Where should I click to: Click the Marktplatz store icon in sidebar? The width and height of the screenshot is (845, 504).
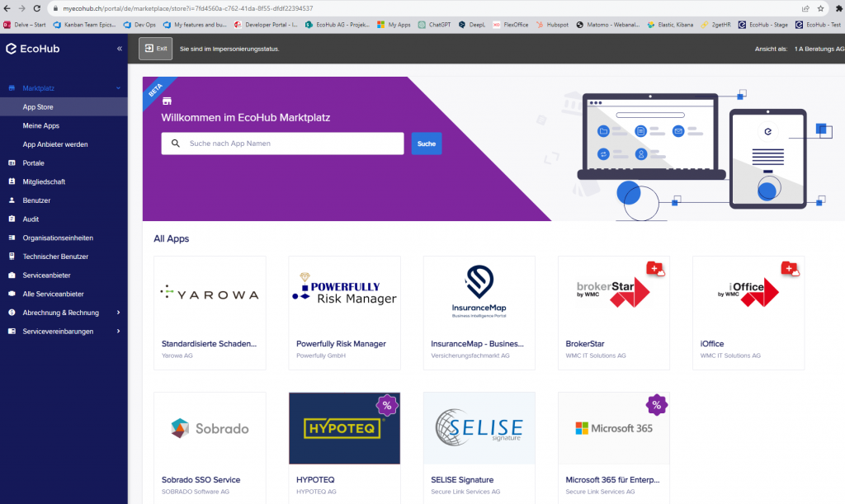coord(12,87)
